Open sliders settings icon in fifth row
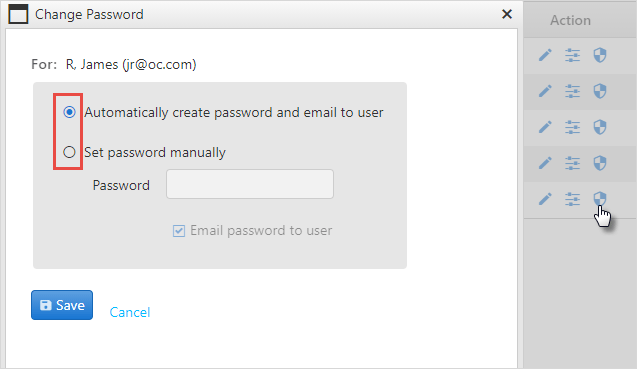Screen dimensions: 637x369 572,199
